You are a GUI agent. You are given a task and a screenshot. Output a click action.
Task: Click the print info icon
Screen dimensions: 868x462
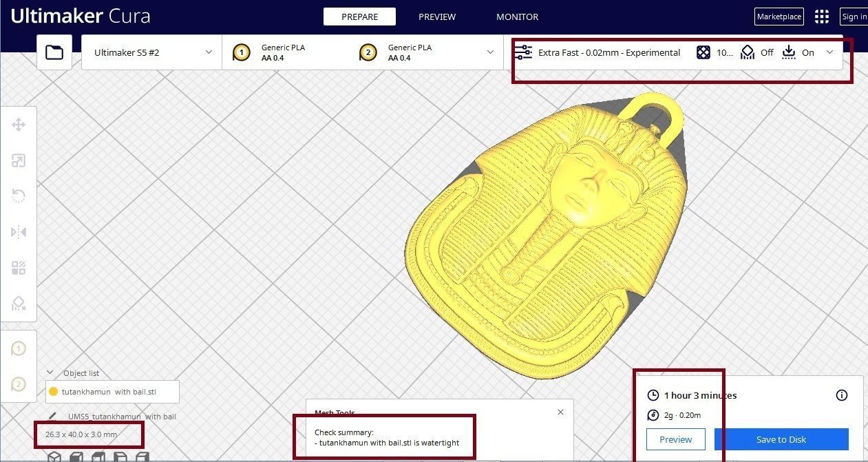click(x=841, y=395)
